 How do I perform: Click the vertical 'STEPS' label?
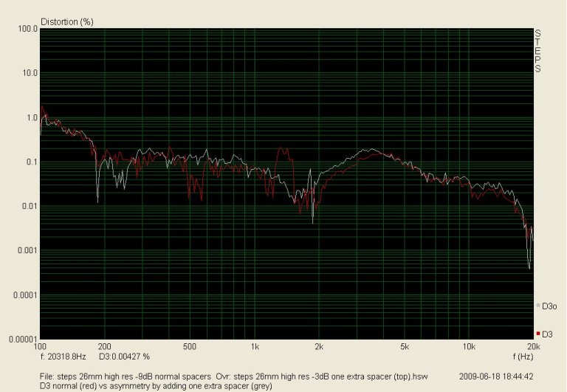537,51
